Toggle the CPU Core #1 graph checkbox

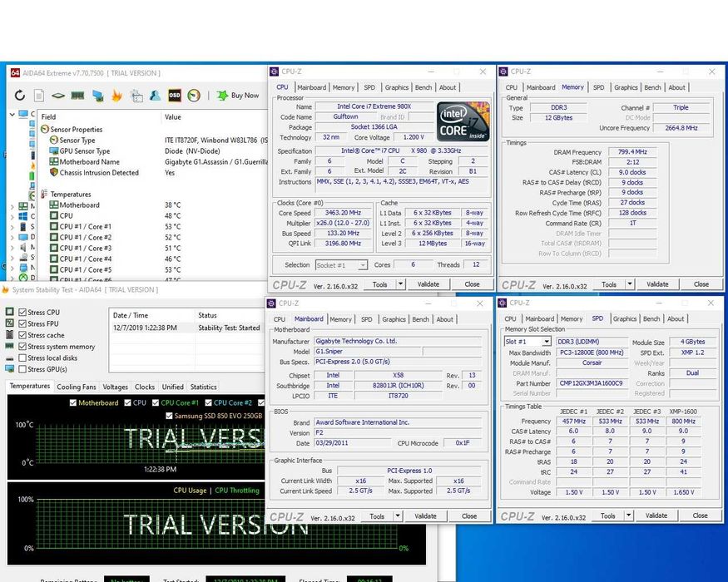(x=156, y=403)
